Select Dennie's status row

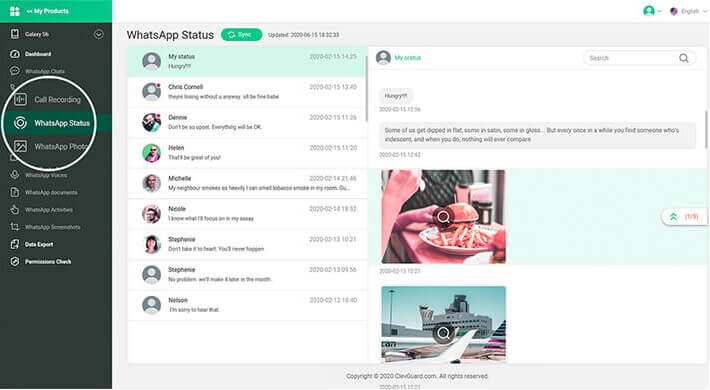(x=247, y=122)
